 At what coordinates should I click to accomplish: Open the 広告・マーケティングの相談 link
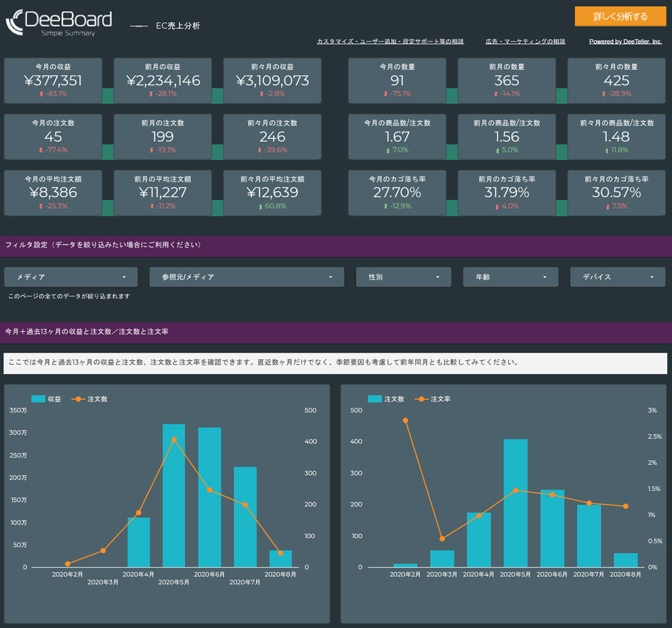pos(525,42)
